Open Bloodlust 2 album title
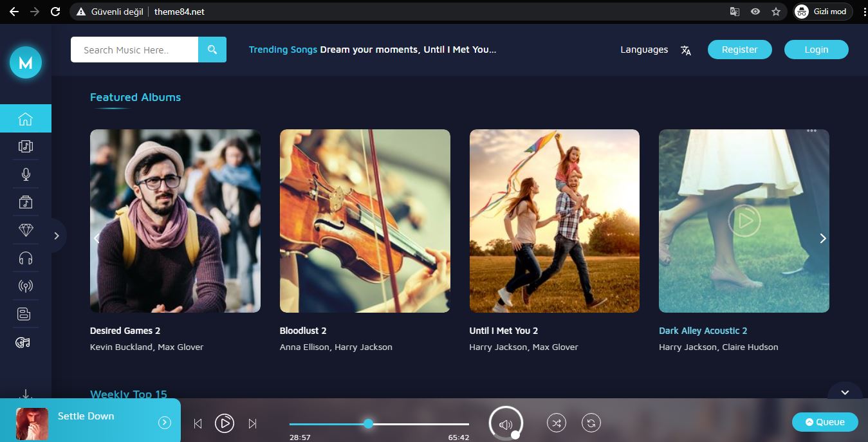 303,331
